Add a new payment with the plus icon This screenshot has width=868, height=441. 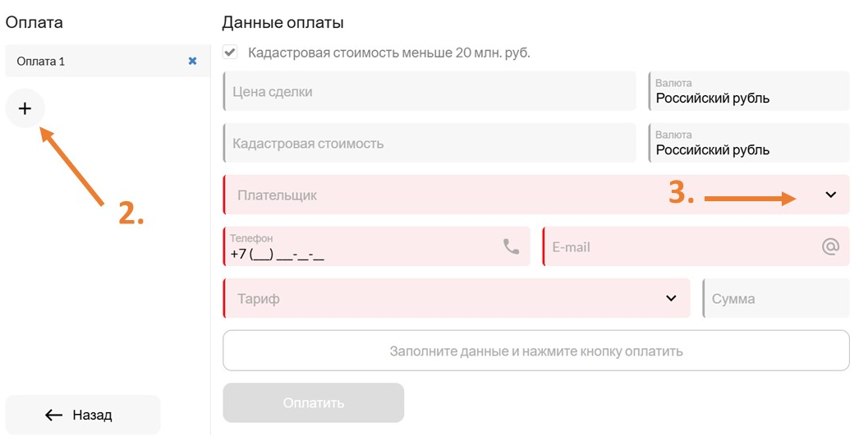[25, 108]
